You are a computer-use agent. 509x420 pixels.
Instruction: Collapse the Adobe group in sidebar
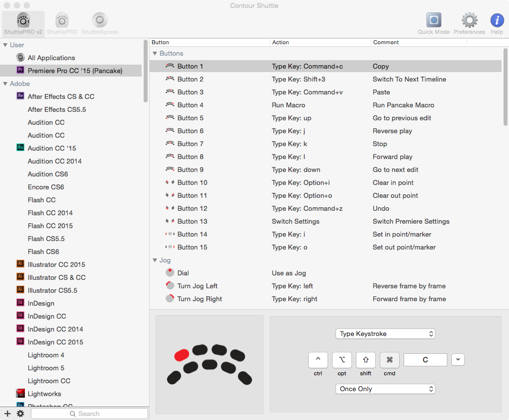pos(5,84)
